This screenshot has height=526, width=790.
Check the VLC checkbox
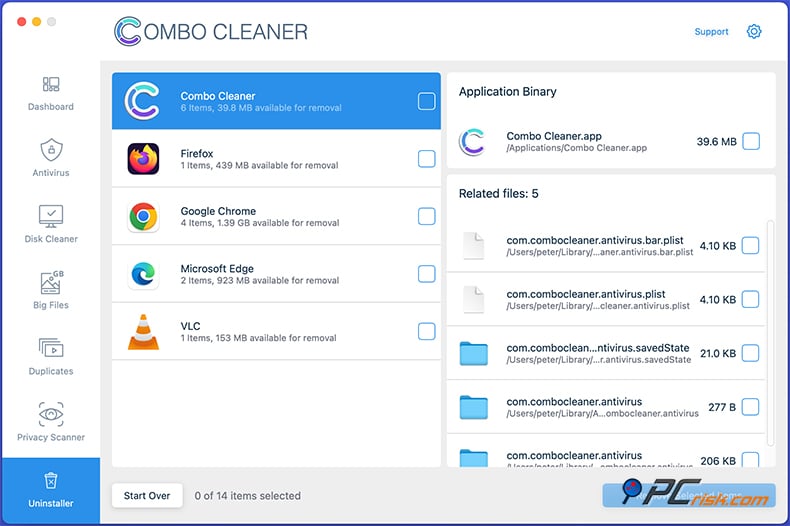[426, 332]
